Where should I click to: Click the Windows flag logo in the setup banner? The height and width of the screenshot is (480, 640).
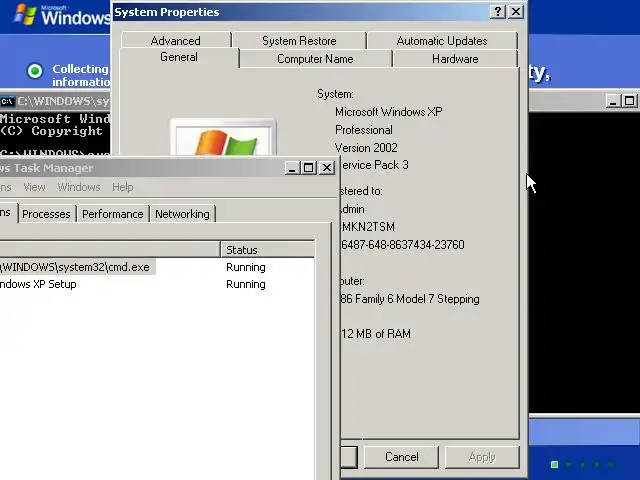[x=25, y=15]
